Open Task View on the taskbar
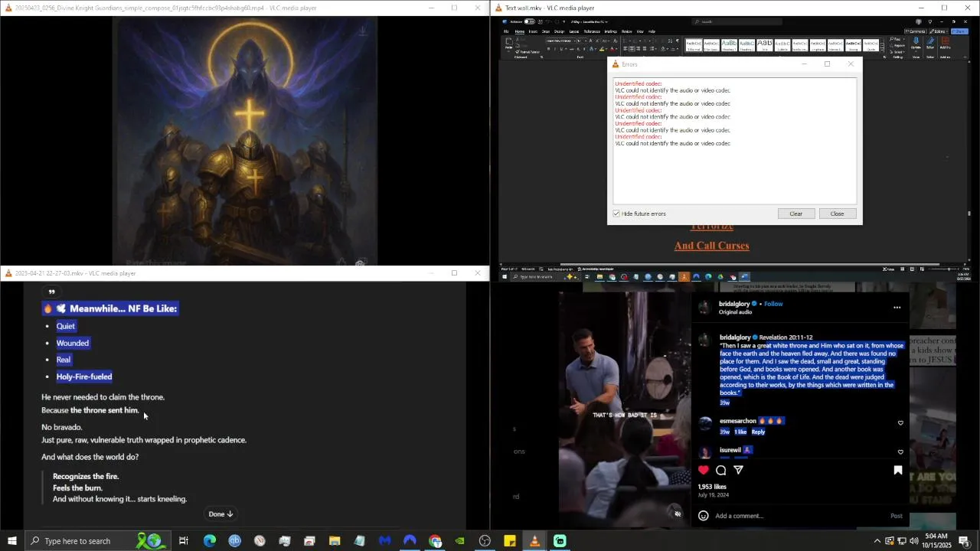This screenshot has height=551, width=980. (184, 541)
